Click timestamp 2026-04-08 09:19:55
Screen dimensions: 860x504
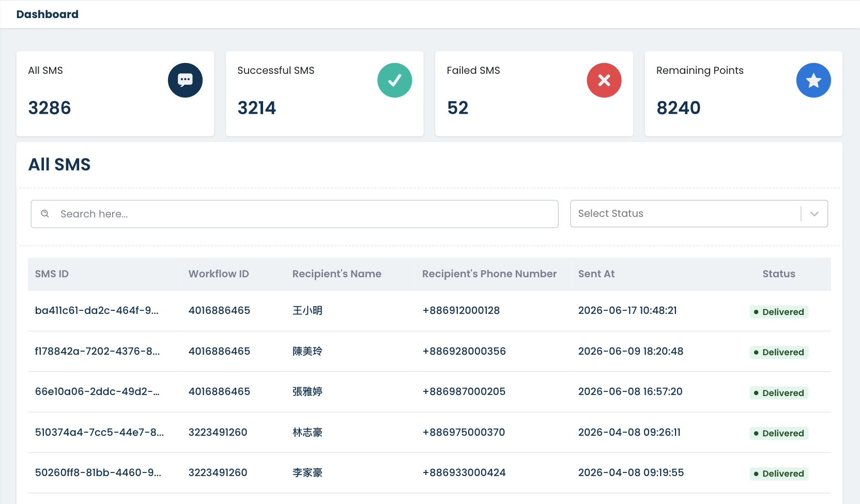pyautogui.click(x=631, y=473)
